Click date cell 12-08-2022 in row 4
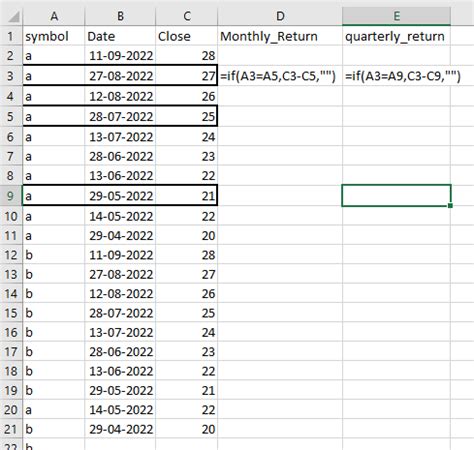 [x=120, y=96]
